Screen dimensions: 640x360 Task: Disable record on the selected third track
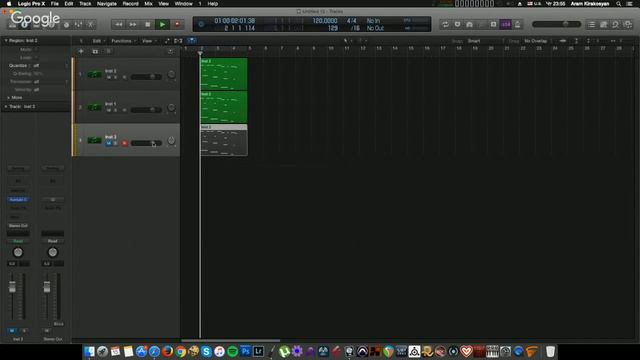tap(124, 143)
